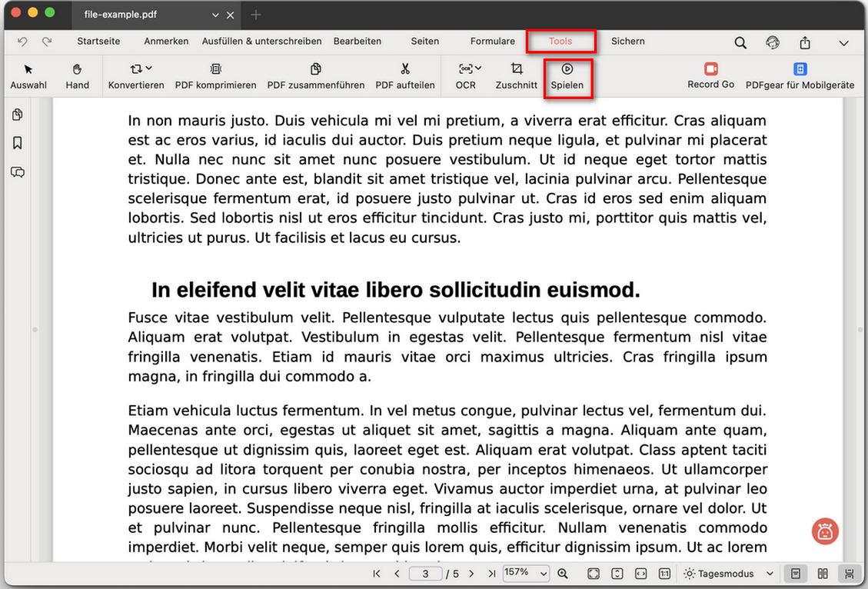The width and height of the screenshot is (868, 589).
Task: Click the Spielen button
Action: point(568,76)
